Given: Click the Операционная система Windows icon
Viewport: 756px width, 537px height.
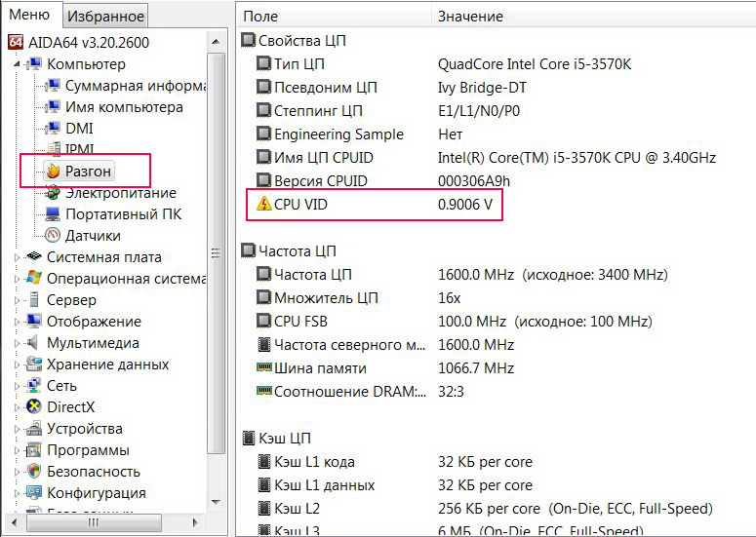Looking at the screenshot, I should click(x=34, y=278).
